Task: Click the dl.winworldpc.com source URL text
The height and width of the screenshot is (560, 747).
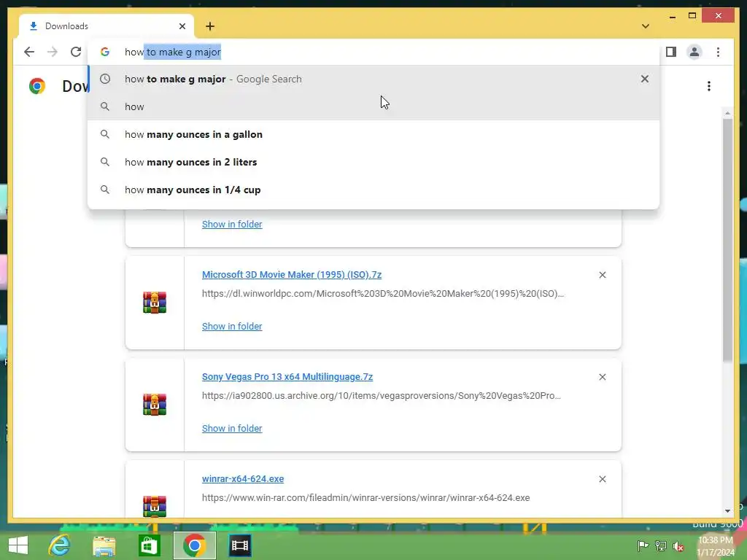Action: (383, 293)
